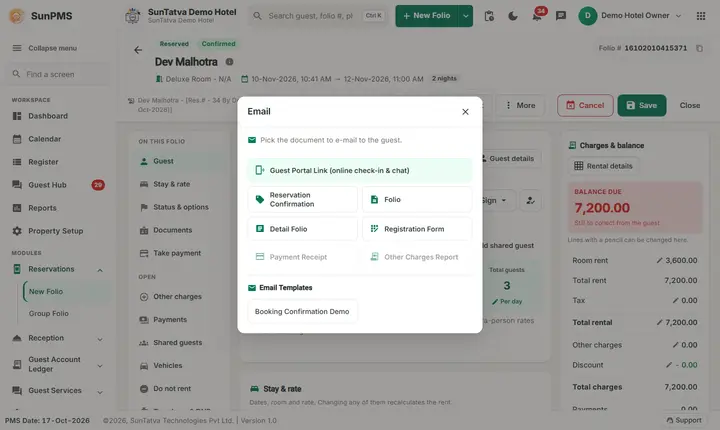Click the Find a screen field
Viewport: 720px width, 430px height.
coord(57,74)
